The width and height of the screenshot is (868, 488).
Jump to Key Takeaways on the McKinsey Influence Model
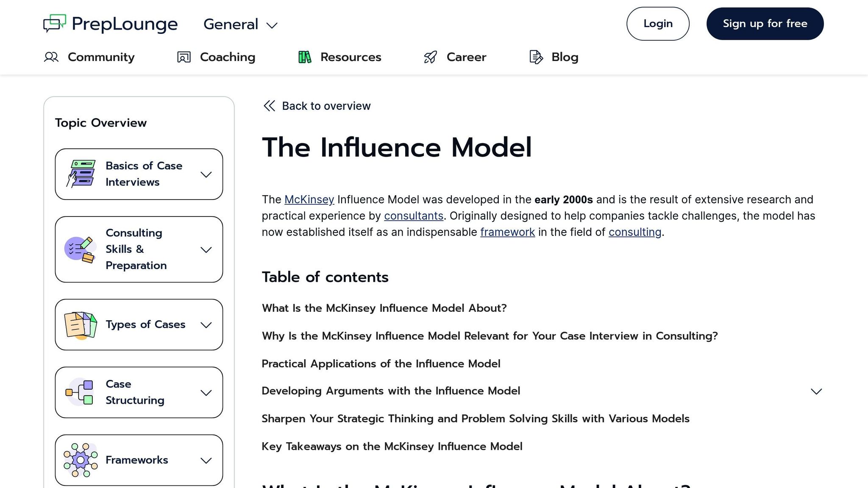point(392,446)
